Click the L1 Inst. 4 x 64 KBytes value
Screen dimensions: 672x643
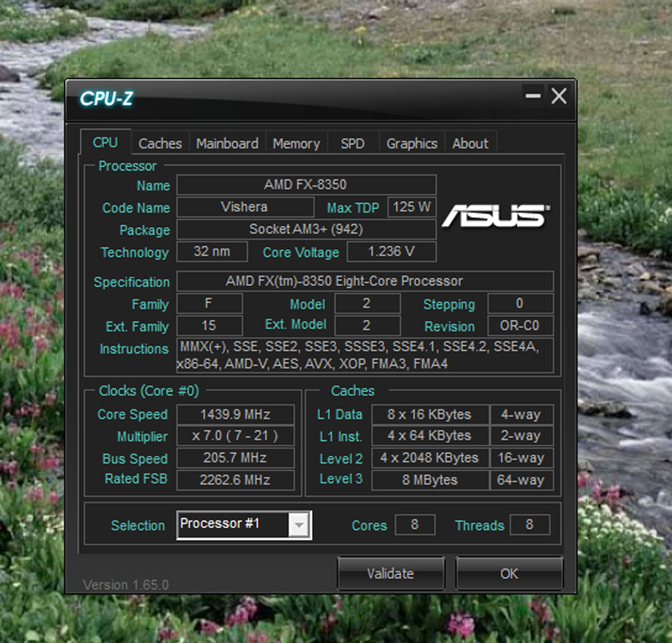(430, 436)
